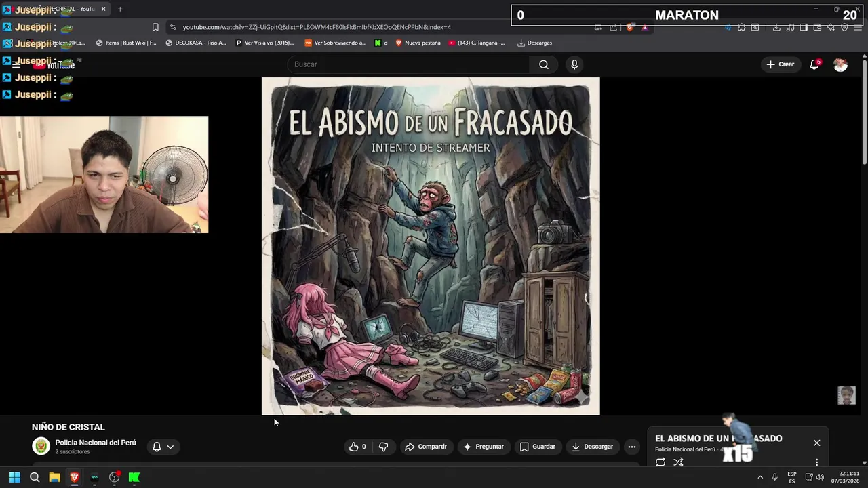The image size is (868, 488).
Task: Expand the channel notification bell dropdown
Action: click(x=163, y=447)
